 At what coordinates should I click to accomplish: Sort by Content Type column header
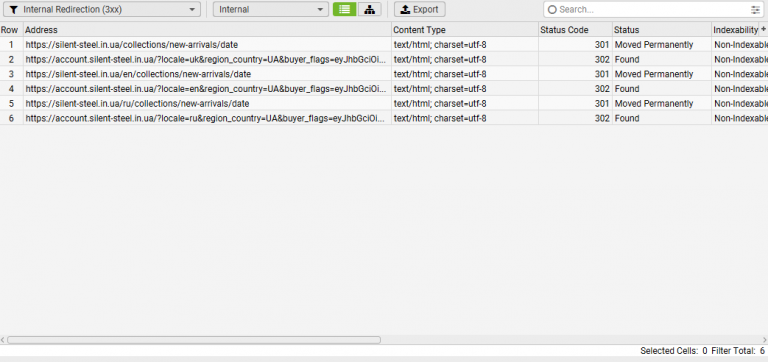coord(465,30)
